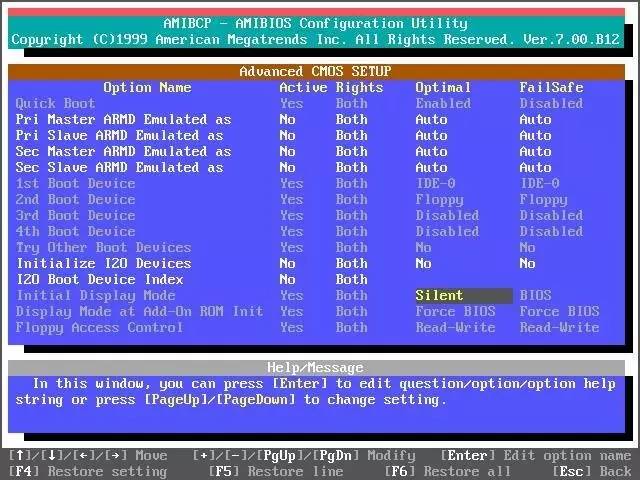Click Rights value for Sec Slave ARMD
Image resolution: width=640 pixels, height=480 pixels.
point(351,167)
